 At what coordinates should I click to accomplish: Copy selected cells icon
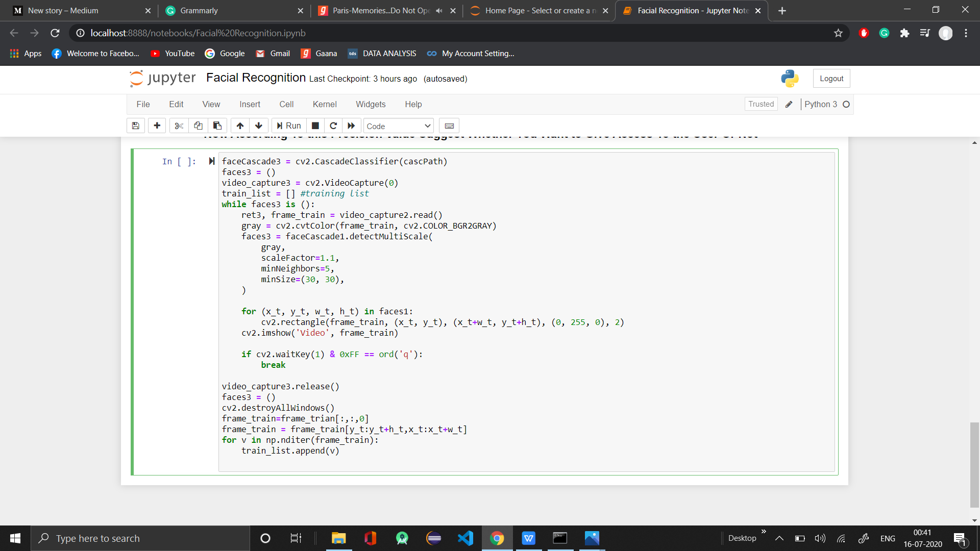point(198,126)
